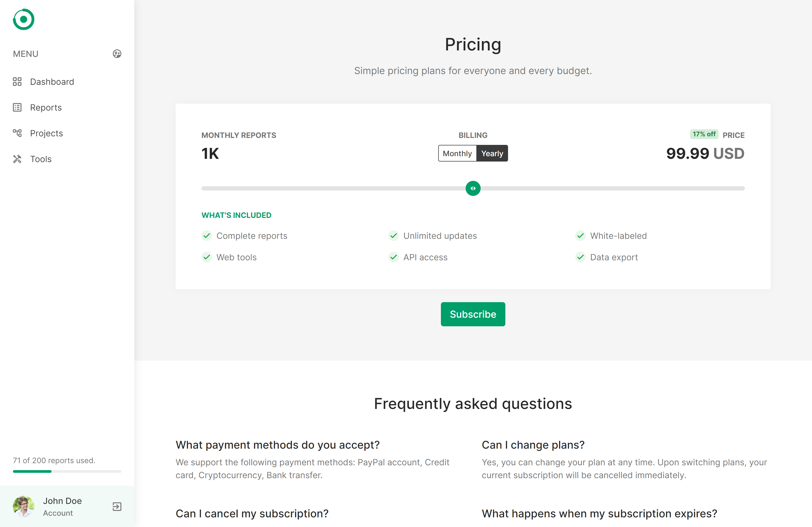Toggle the theme palette icon
Image resolution: width=812 pixels, height=527 pixels.
coord(117,53)
